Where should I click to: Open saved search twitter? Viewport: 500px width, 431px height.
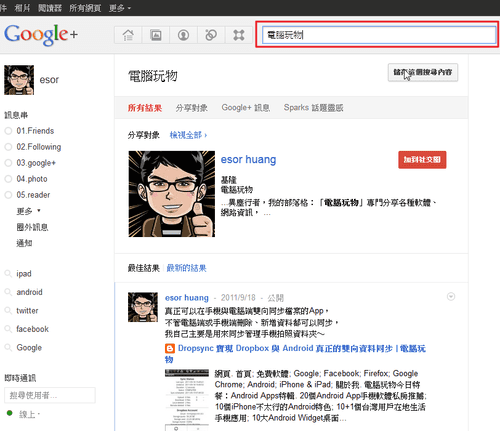click(27, 311)
